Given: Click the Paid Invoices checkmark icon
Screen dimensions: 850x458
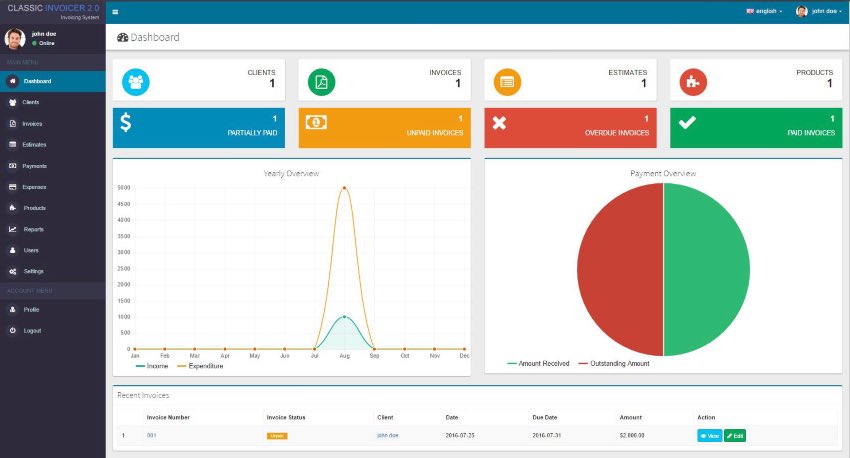Looking at the screenshot, I should [687, 123].
